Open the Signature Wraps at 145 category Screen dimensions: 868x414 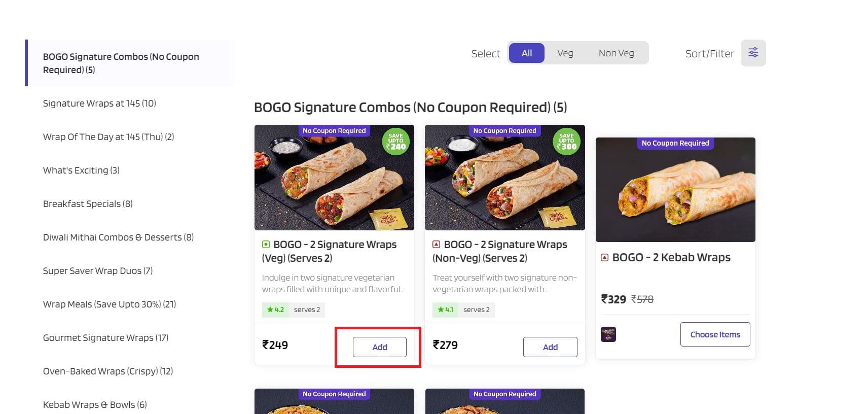click(99, 103)
